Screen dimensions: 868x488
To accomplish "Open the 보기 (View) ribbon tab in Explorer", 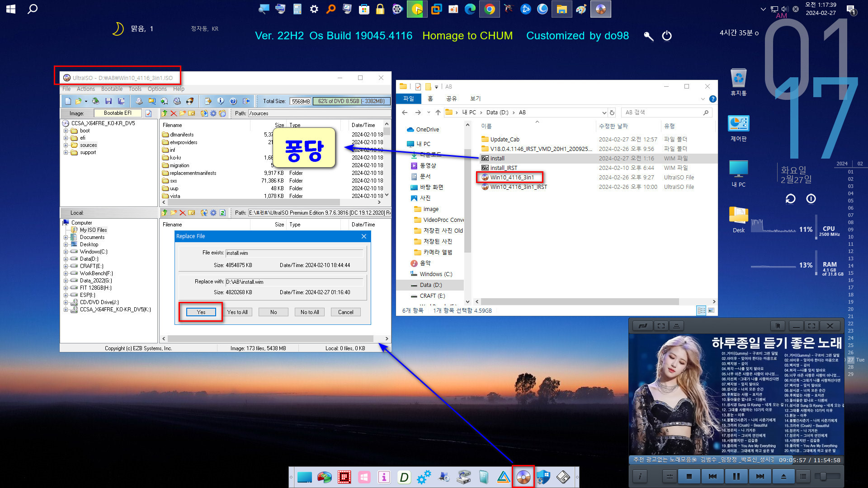I will tap(476, 99).
